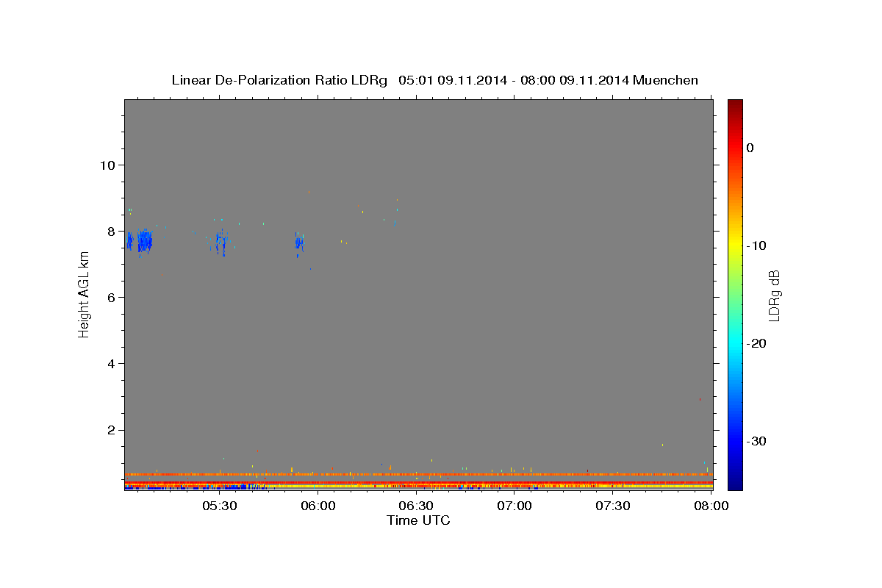Click the colorbar tick label -30
This screenshot has width=882, height=588.
(757, 441)
